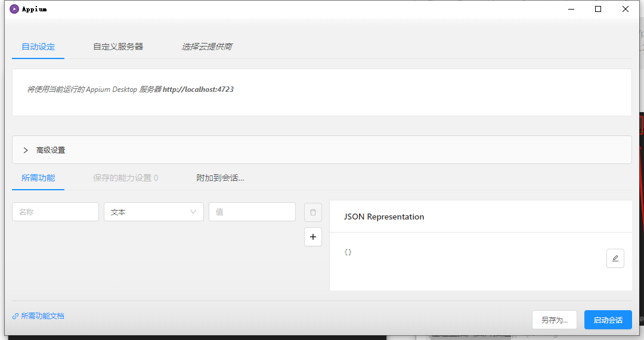644x340 pixels.
Task: Select the 所需功能 tab
Action: (38, 178)
